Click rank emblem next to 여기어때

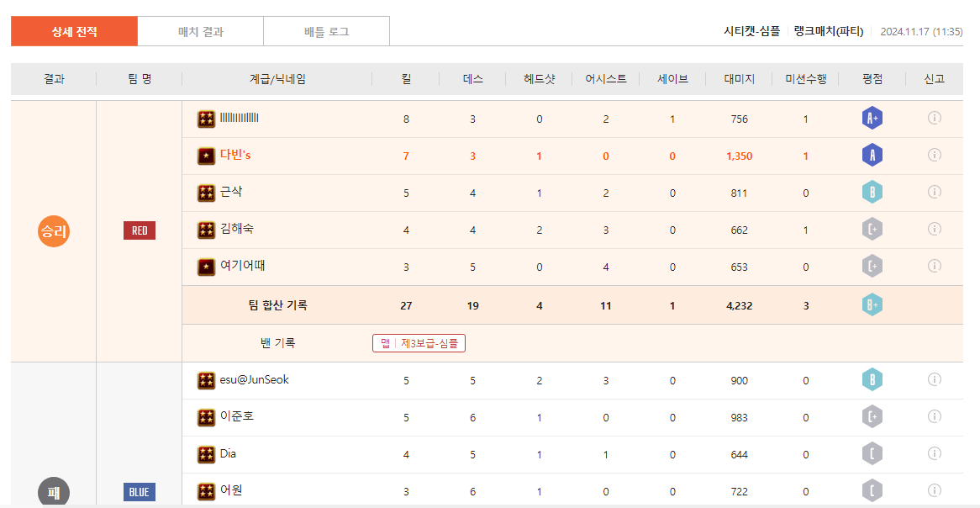point(206,267)
